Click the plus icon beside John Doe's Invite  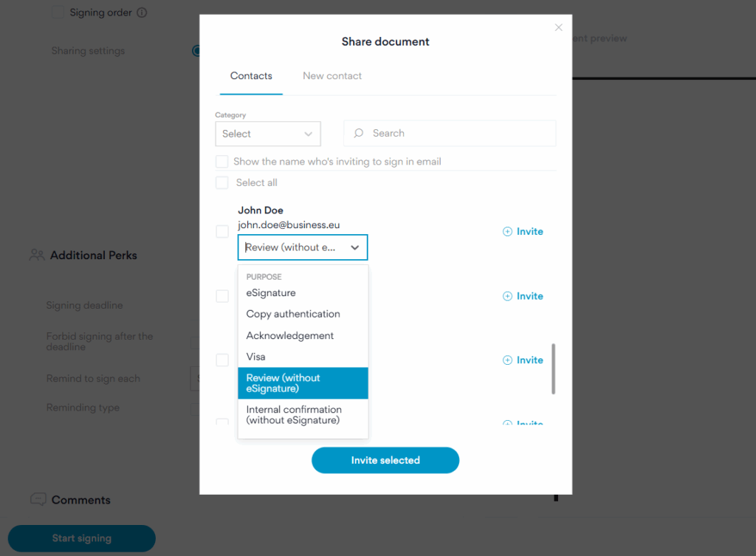pyautogui.click(x=507, y=232)
